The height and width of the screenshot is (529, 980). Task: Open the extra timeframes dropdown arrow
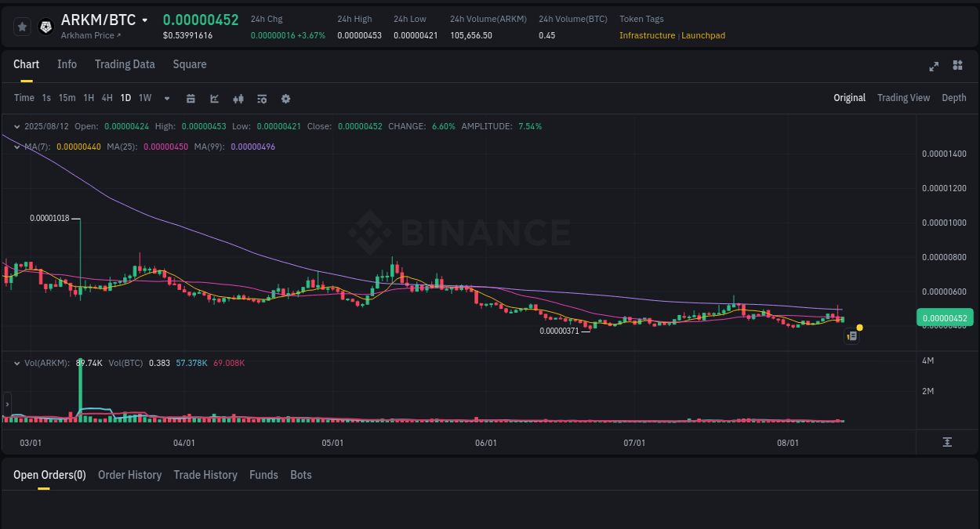click(x=166, y=98)
